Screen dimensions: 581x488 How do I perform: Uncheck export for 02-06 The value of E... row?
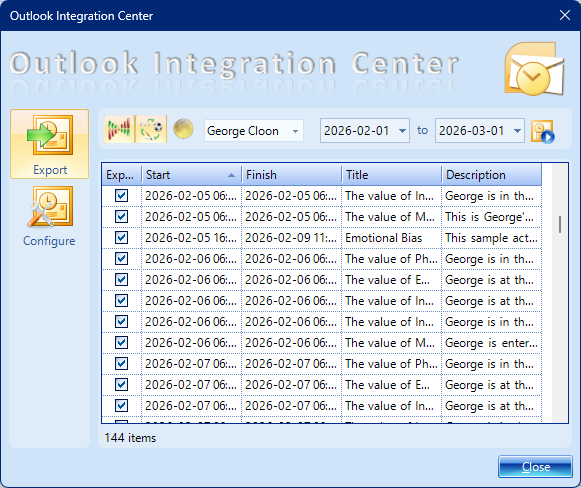pyautogui.click(x=121, y=279)
